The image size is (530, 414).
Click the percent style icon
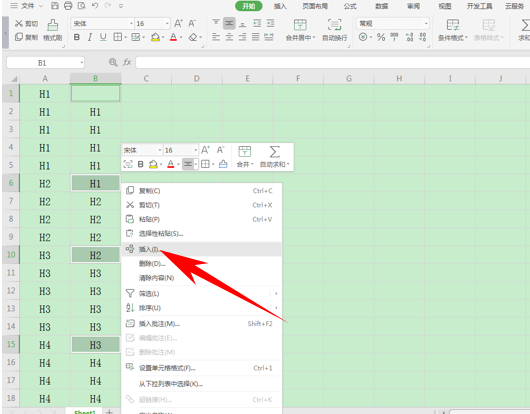[381, 37]
